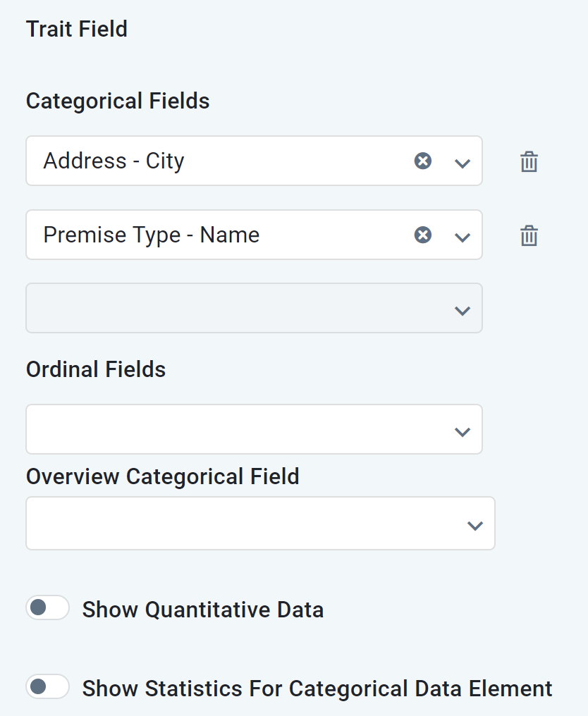Delete the Address - City categorical field
This screenshot has height=716, width=588.
coord(529,162)
